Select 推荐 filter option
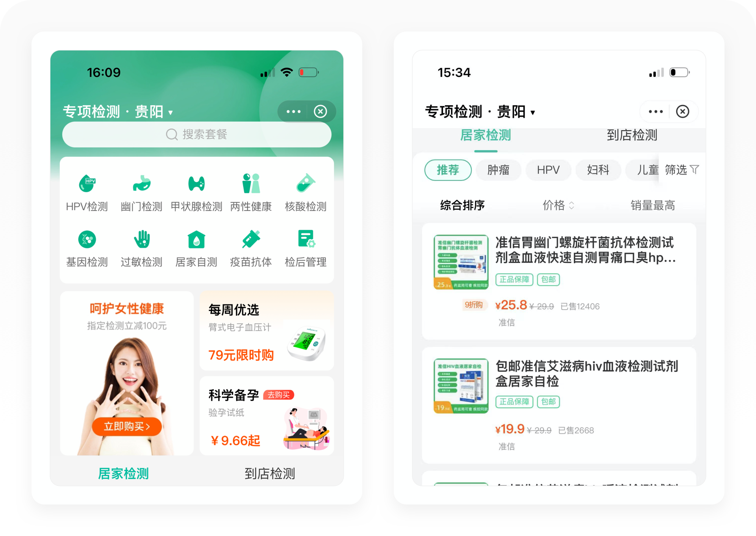The image size is (756, 536). [x=445, y=171]
